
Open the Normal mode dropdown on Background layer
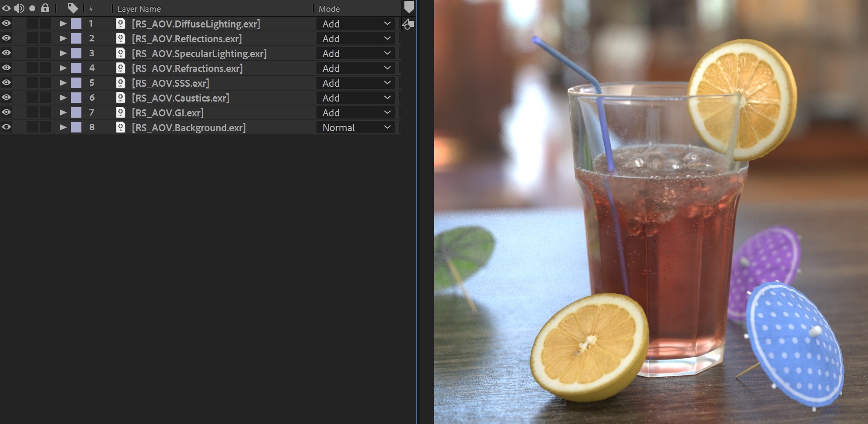(x=356, y=127)
